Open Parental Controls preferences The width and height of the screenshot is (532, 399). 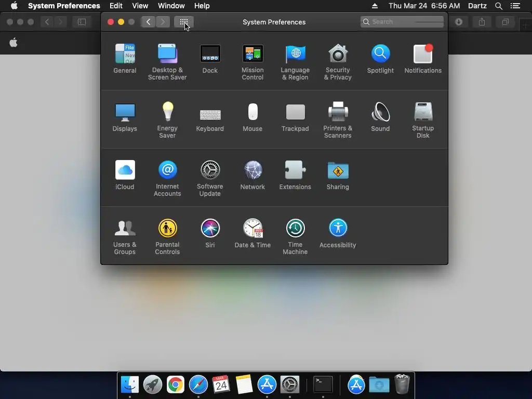coord(167,237)
